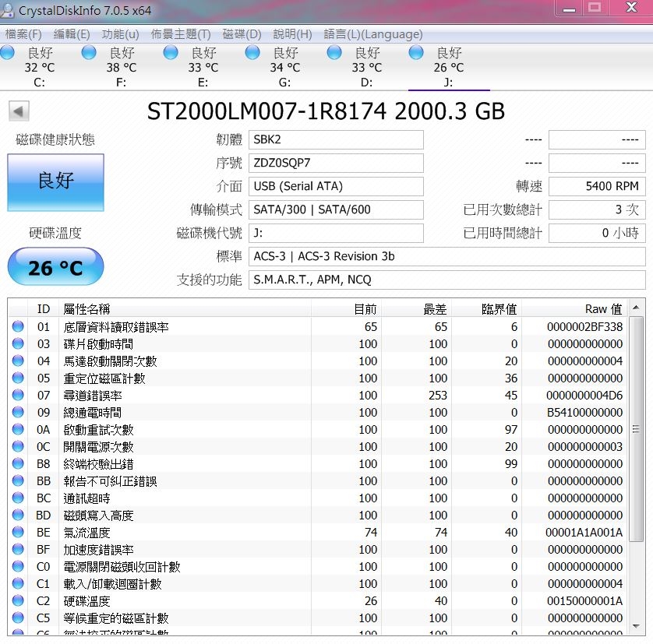This screenshot has height=644, width=653.
Task: Select drive E: status tab
Action: coord(203,67)
